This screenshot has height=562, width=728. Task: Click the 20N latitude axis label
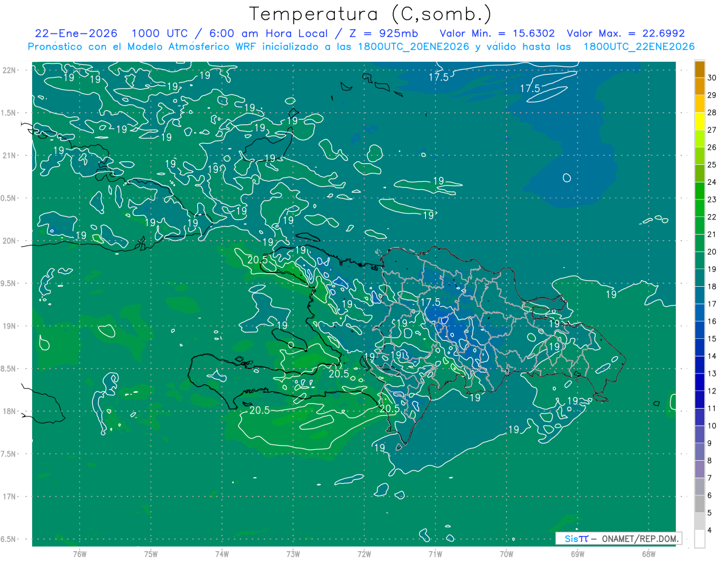(9, 241)
